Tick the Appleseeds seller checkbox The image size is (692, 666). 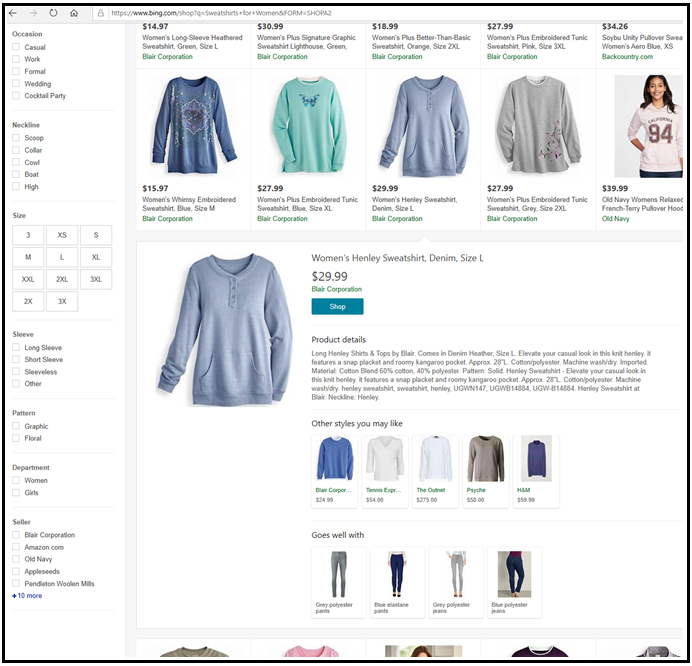16,571
